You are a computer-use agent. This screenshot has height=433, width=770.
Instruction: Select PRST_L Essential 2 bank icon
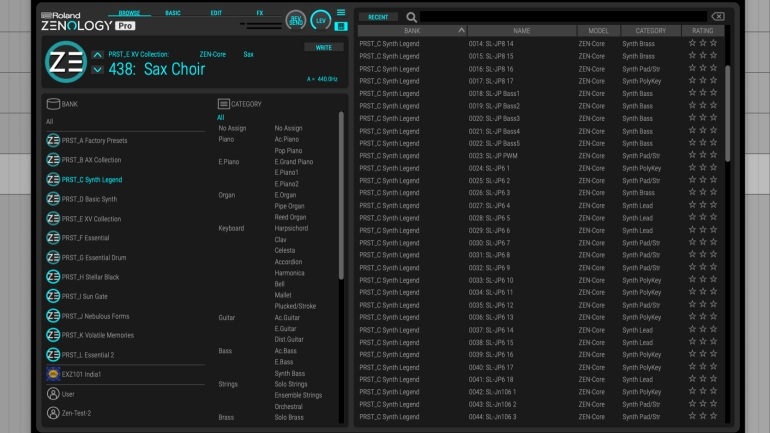point(53,354)
